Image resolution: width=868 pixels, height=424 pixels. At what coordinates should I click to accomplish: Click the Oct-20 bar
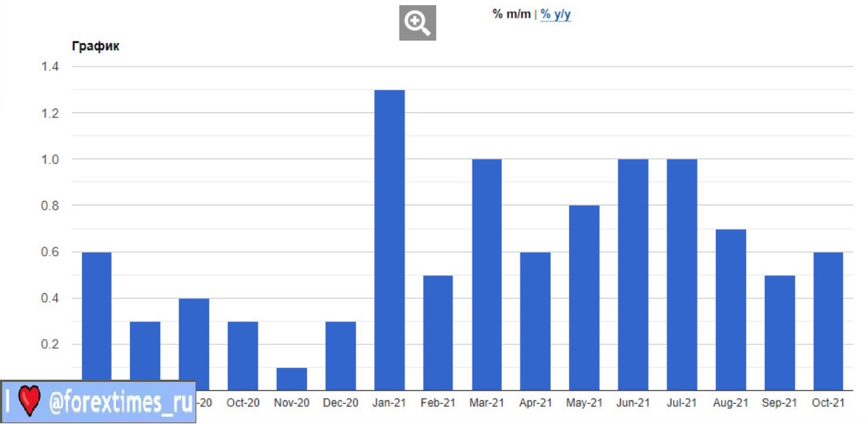tap(243, 355)
